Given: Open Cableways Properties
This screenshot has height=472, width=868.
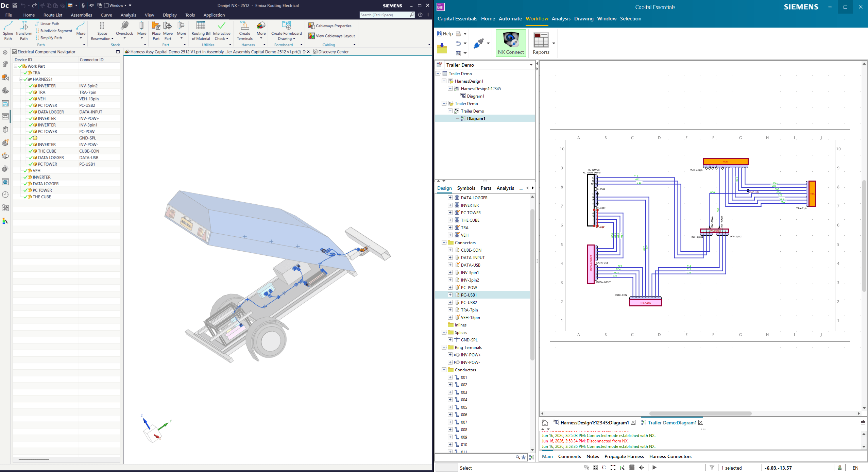Looking at the screenshot, I should [330, 26].
